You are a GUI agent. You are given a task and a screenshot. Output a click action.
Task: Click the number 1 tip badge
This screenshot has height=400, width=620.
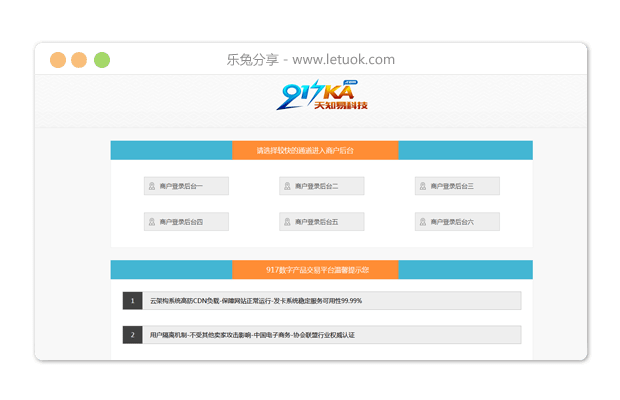132,301
